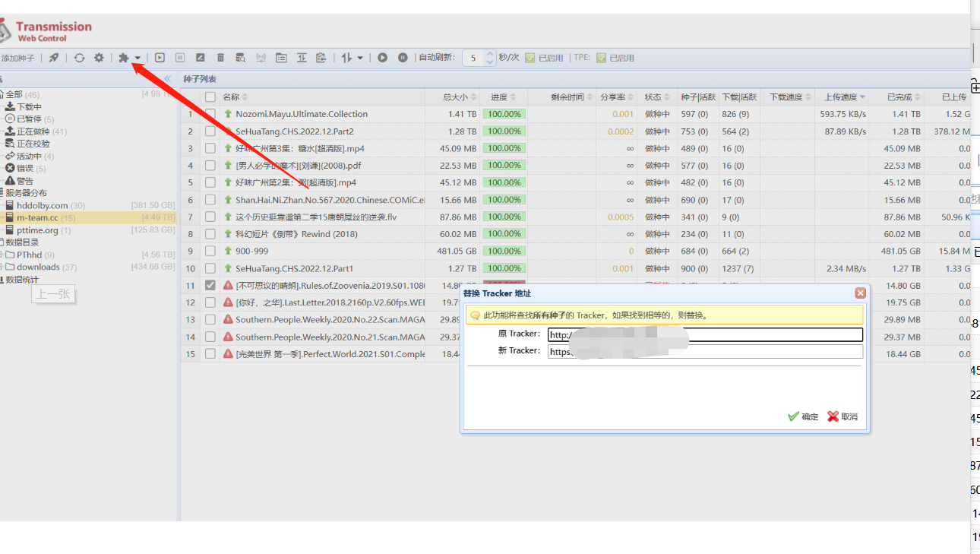980x554 pixels.
Task: Click the 上一张 previous image button
Action: [x=53, y=293]
